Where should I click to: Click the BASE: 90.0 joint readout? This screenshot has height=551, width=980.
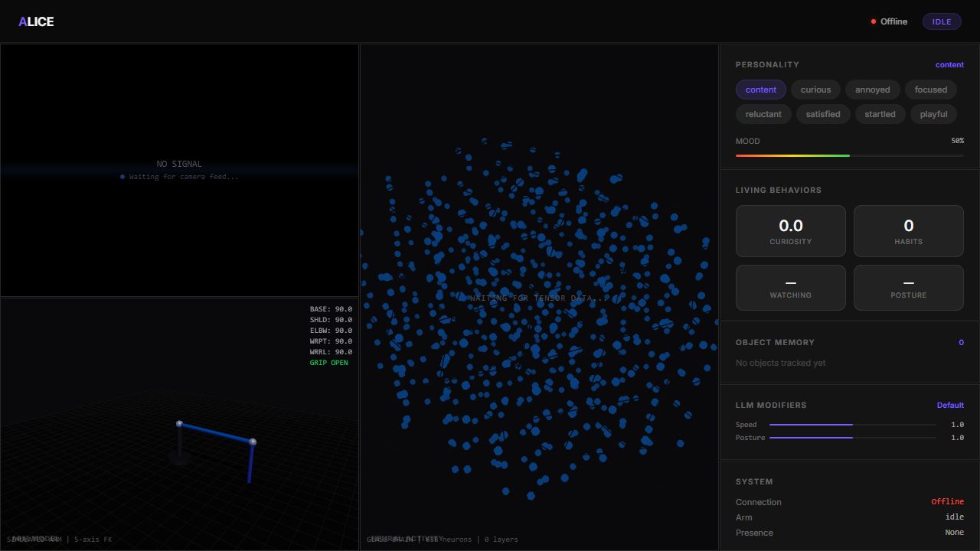click(x=331, y=309)
